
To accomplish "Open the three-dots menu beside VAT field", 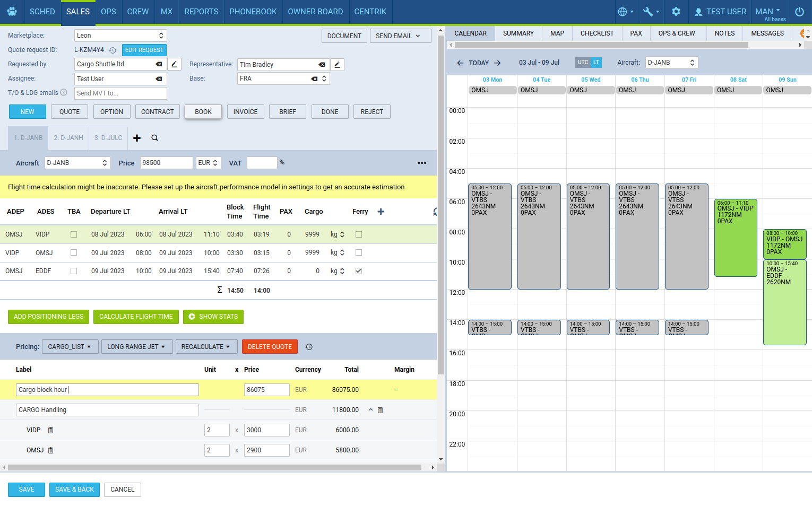I will [422, 163].
